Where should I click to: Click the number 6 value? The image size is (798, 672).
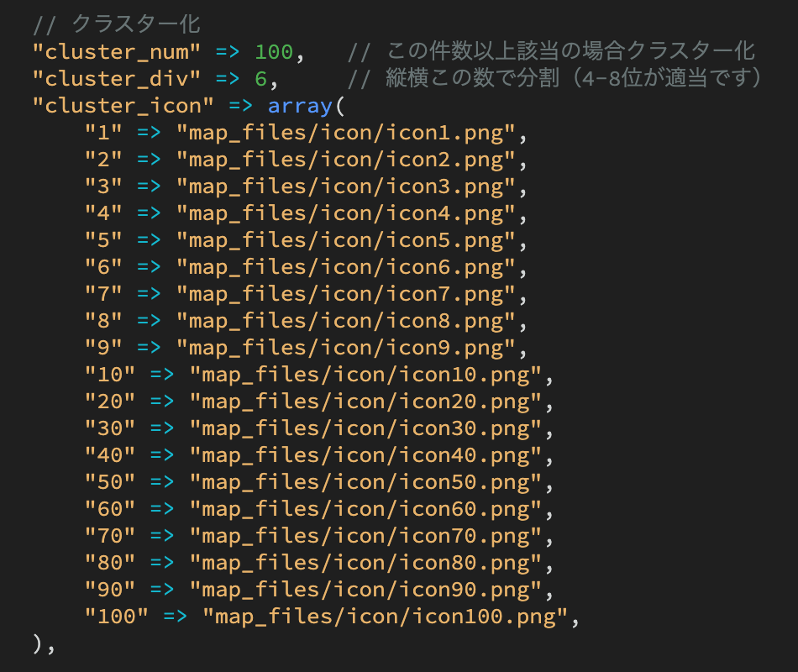[x=260, y=79]
